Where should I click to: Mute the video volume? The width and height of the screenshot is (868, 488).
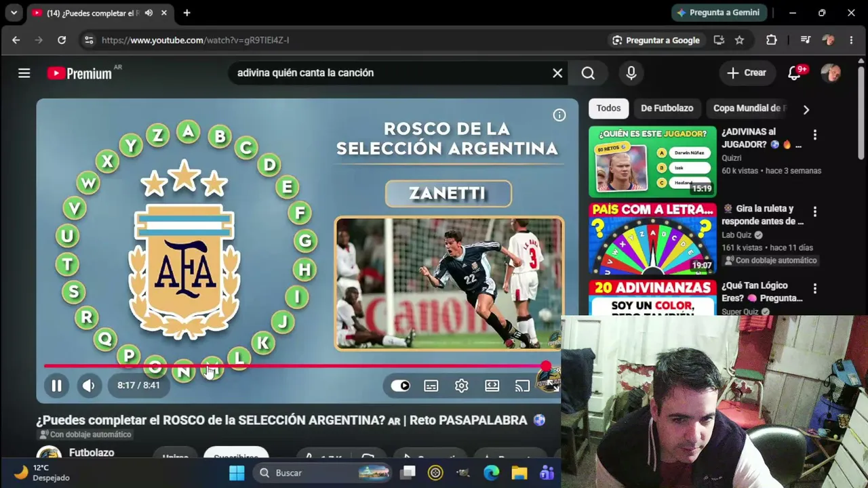tap(89, 386)
